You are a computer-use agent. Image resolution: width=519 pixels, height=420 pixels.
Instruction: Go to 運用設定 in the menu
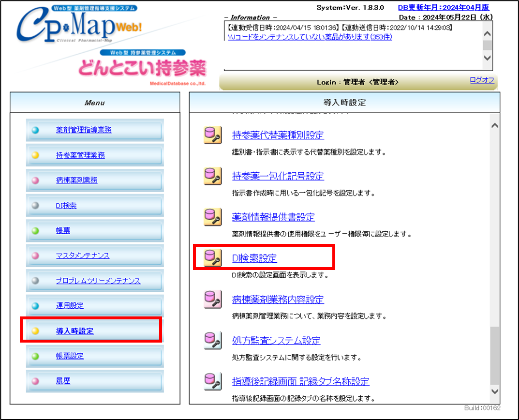[70, 306]
